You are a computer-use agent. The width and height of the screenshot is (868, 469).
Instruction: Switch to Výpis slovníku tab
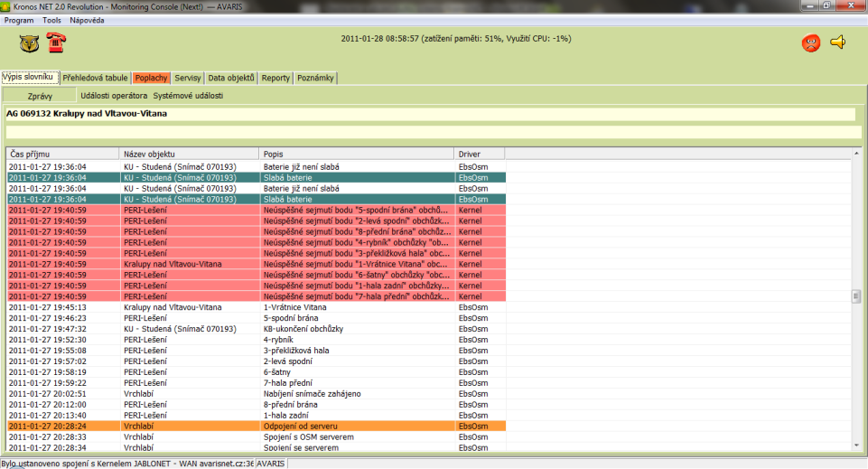tap(29, 77)
